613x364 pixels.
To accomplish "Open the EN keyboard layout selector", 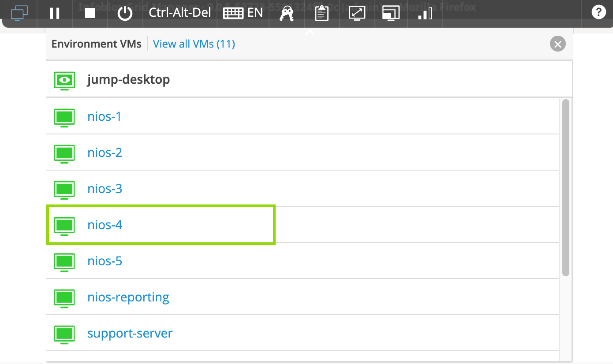I will coord(243,13).
